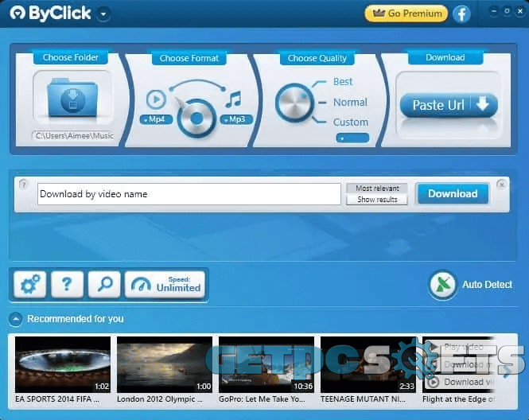Select Custom quality
This screenshot has width=529, height=420.
pos(351,122)
